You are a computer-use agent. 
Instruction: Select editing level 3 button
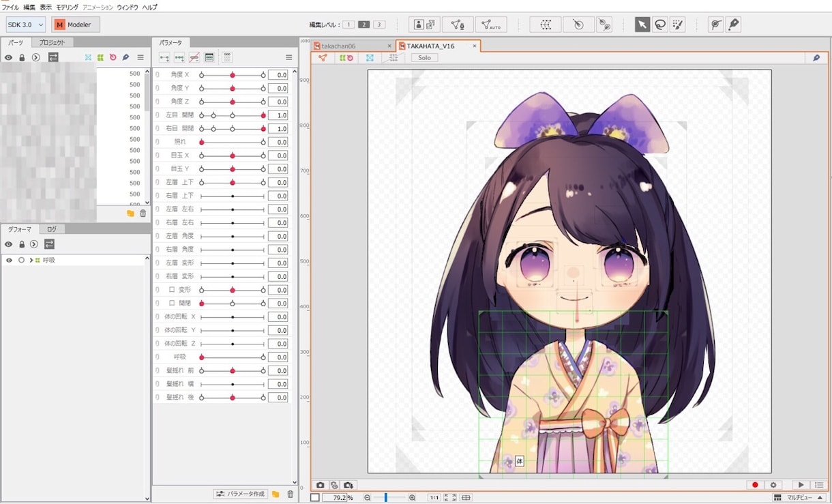pyautogui.click(x=379, y=25)
